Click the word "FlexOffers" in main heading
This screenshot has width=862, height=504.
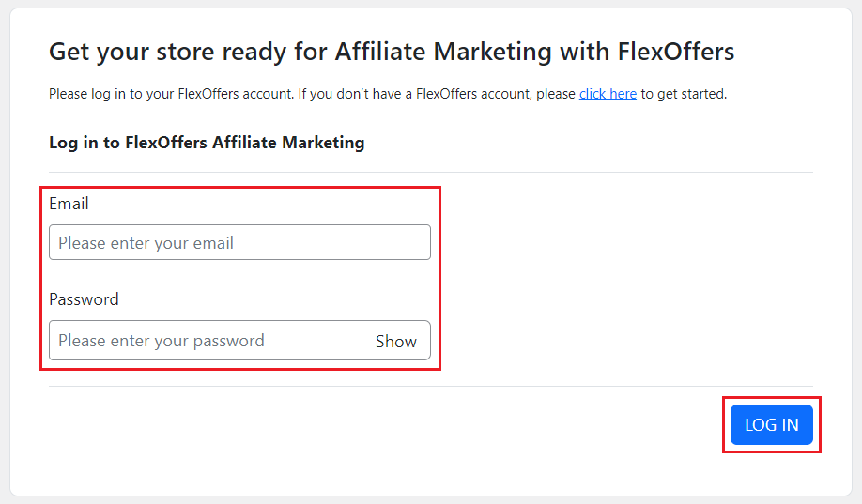click(x=676, y=52)
